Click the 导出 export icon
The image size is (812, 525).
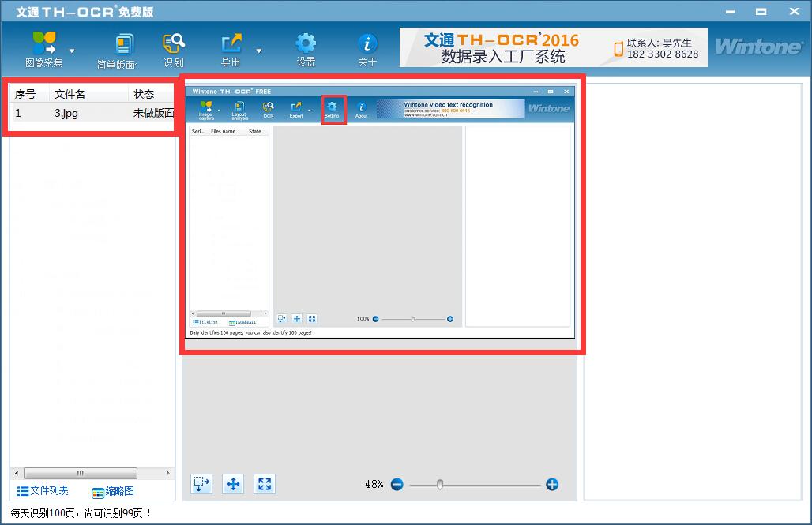click(231, 49)
